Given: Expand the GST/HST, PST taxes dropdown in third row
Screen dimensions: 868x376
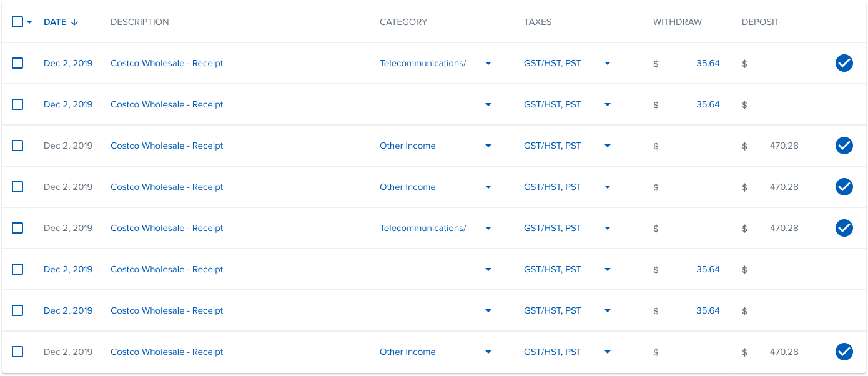Looking at the screenshot, I should click(x=607, y=146).
